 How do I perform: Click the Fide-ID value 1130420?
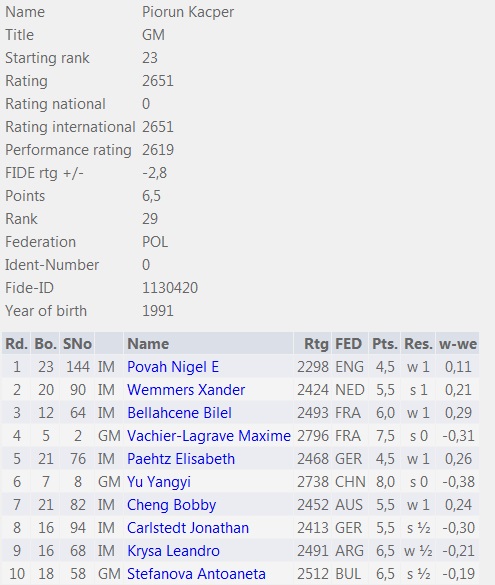tap(170, 288)
